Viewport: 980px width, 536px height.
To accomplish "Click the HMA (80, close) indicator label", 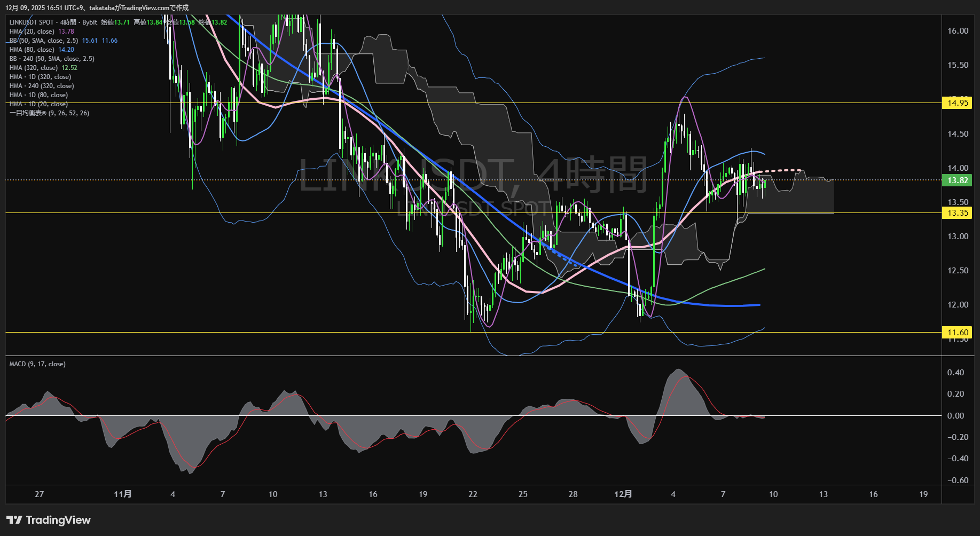I will click(x=32, y=50).
